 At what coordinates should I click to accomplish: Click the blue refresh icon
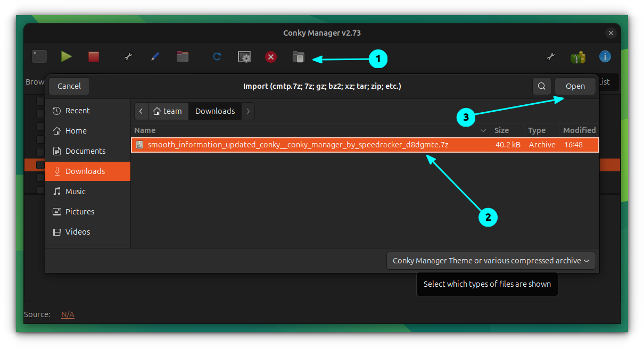point(217,56)
